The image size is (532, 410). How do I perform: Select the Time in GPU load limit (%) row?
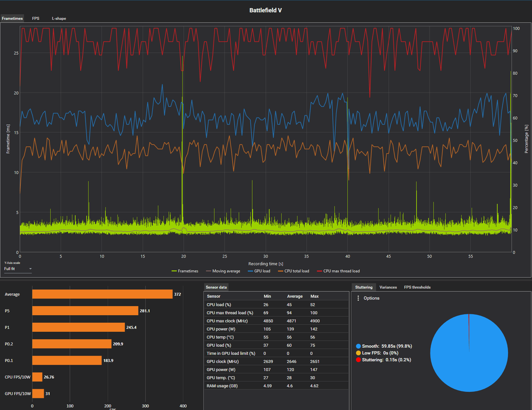click(276, 353)
